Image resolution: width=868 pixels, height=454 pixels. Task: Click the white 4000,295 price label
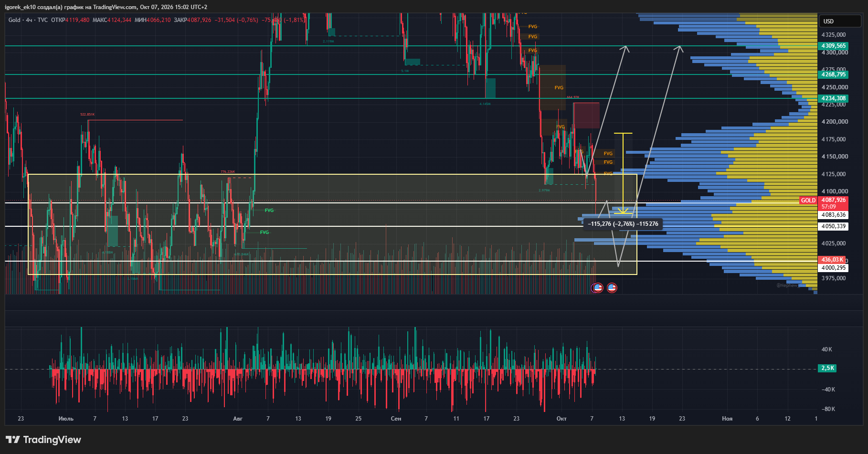pos(834,268)
